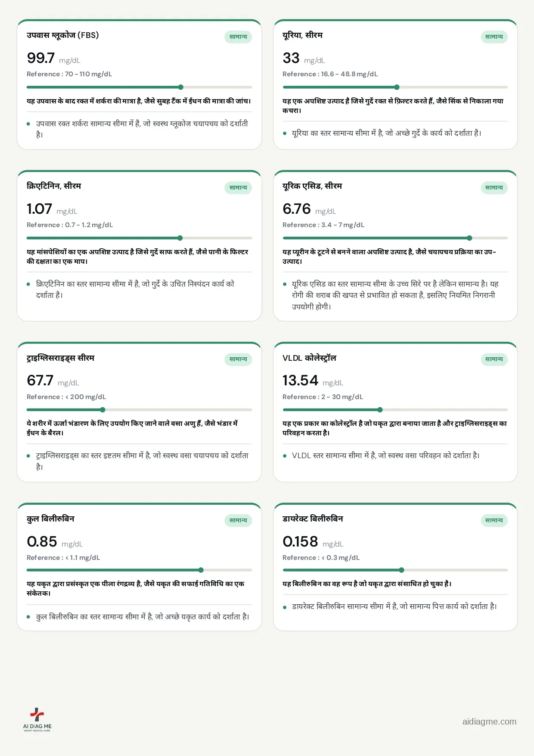This screenshot has width=534, height=756.
Task: Click the total bilirubin slider dot
Action: click(x=201, y=570)
